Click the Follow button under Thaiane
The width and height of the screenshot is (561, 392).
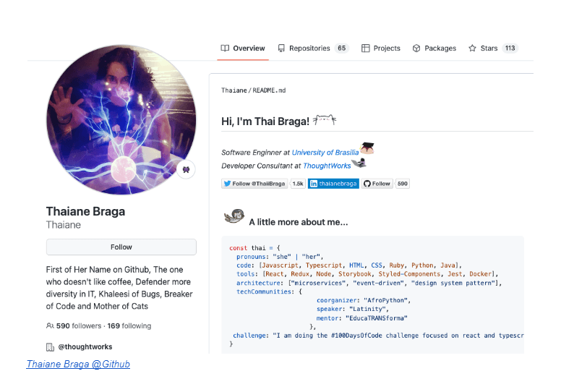point(121,247)
